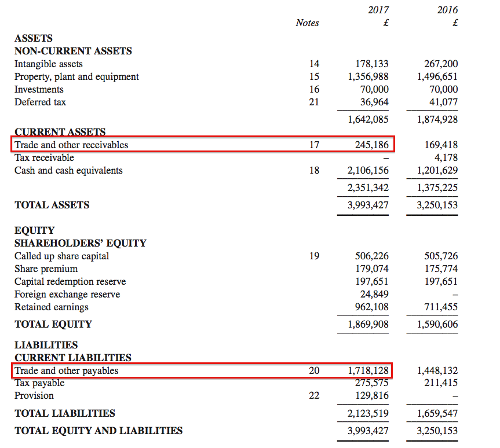
Task: Click the 'Foreign exchange reserve' label
Action: (x=67, y=295)
